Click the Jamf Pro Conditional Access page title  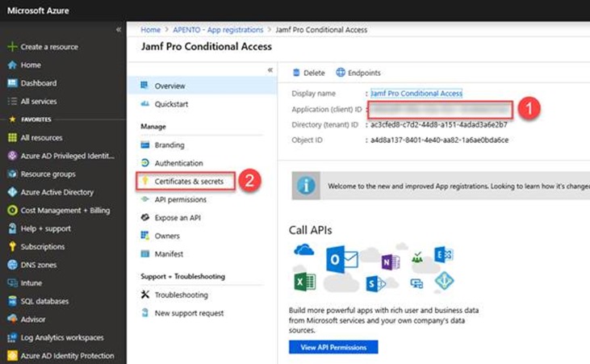[206, 46]
